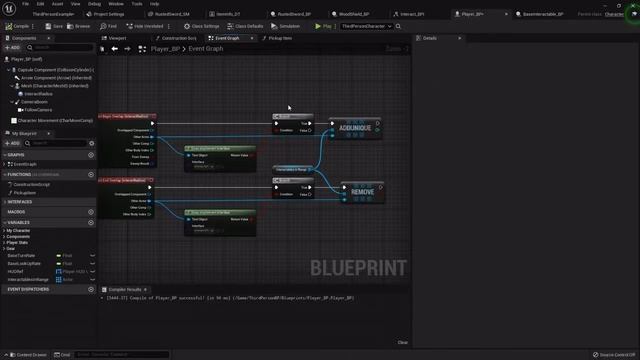Open the Asset menu
This screenshot has width=640, height=360.
tap(58, 4)
